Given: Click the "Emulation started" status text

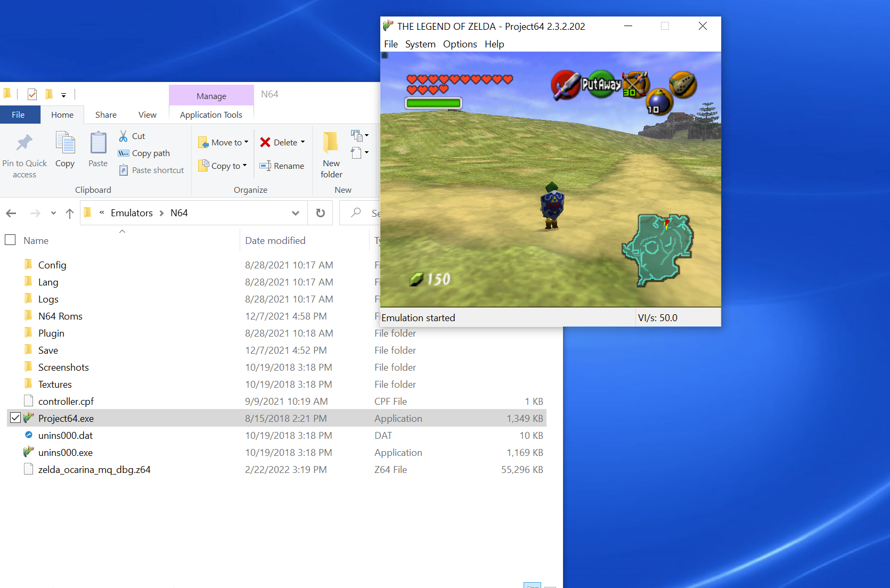Looking at the screenshot, I should coord(419,318).
